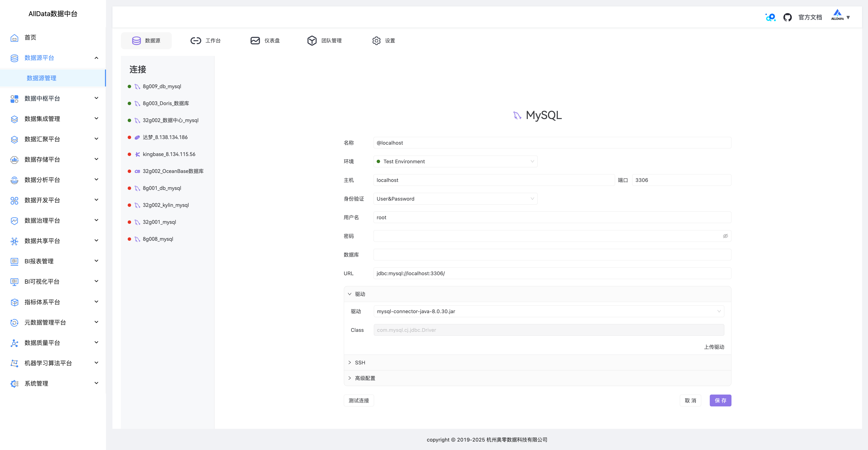Image resolution: width=868 pixels, height=450 pixels.
Task: Click the 数据开发平台 circles icon
Action: [14, 200]
